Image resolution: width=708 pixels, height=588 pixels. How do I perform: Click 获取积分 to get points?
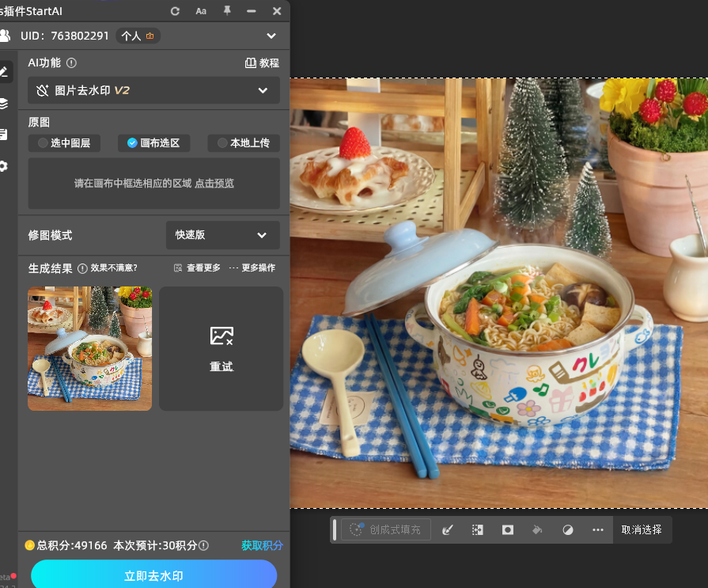pyautogui.click(x=262, y=545)
